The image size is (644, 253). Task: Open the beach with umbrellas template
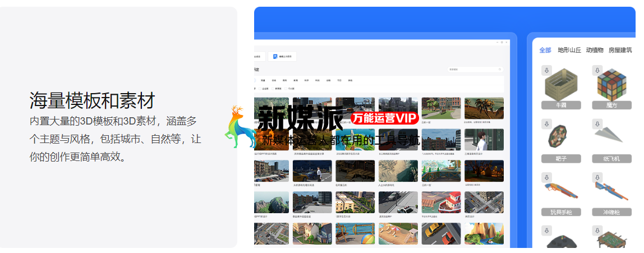(398, 234)
